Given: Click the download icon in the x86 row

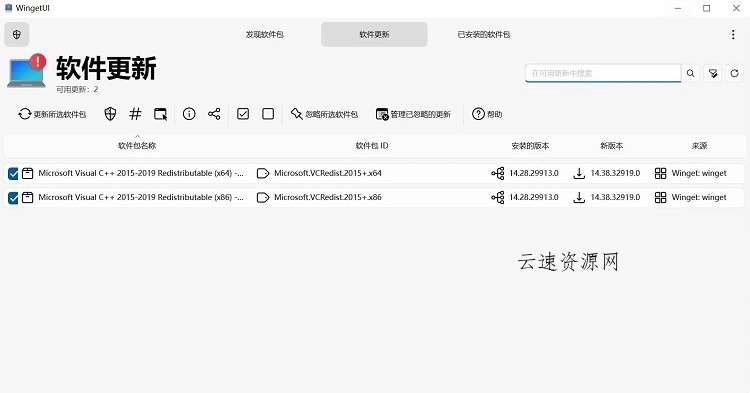Looking at the screenshot, I should pos(579,197).
